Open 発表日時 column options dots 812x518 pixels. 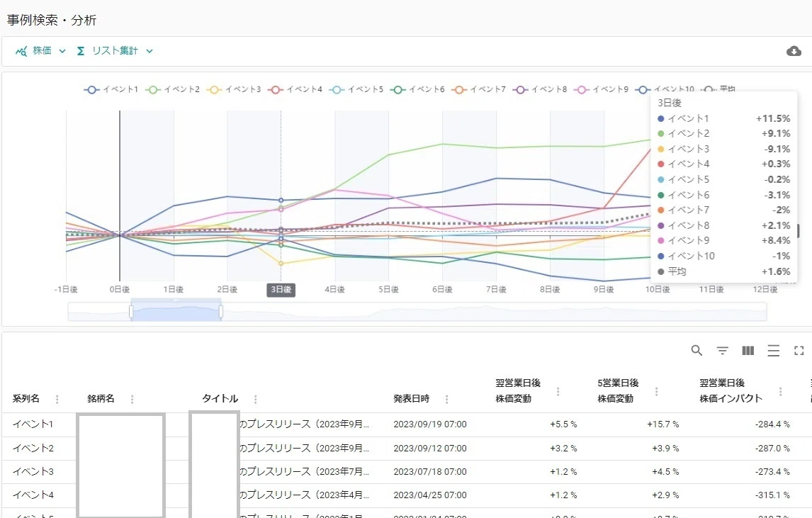pos(446,399)
